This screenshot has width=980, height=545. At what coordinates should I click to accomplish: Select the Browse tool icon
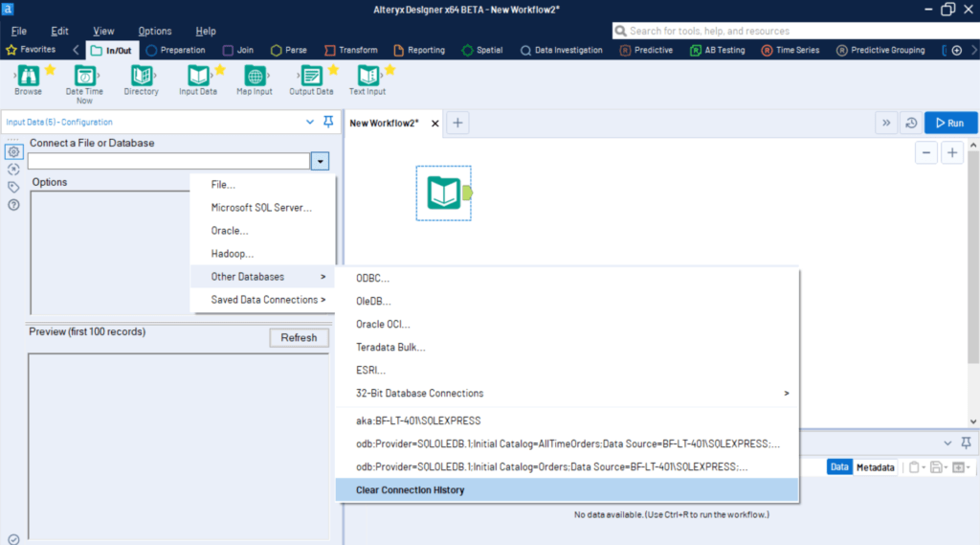tap(28, 77)
